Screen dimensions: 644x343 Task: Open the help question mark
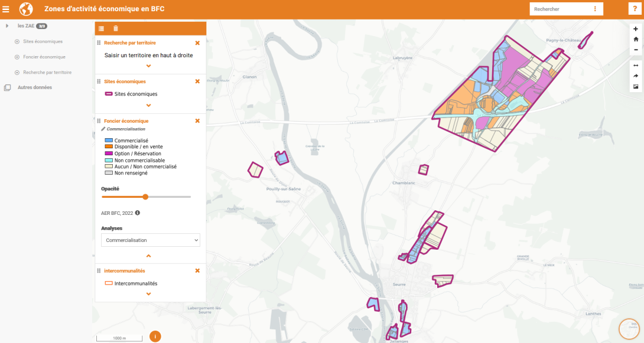click(635, 9)
